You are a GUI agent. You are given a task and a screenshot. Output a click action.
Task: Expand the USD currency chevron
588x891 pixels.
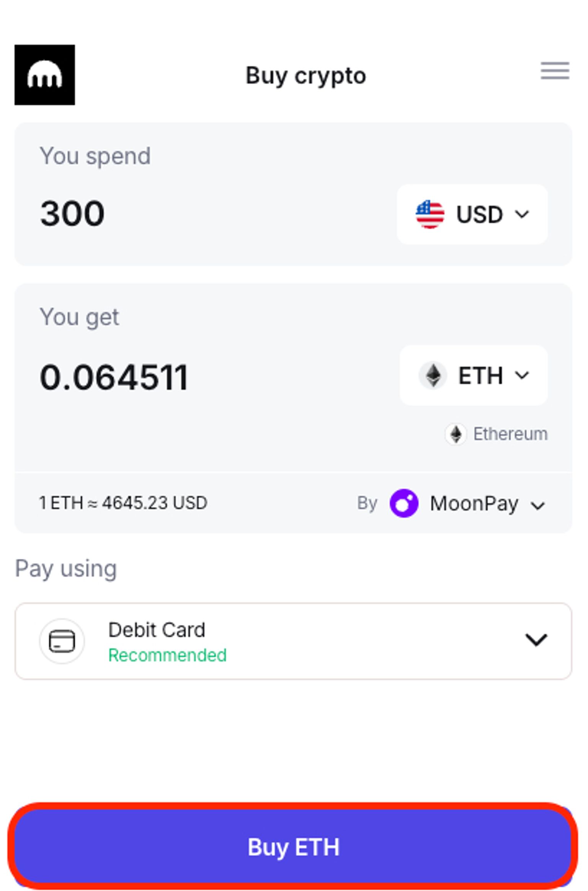tap(522, 214)
